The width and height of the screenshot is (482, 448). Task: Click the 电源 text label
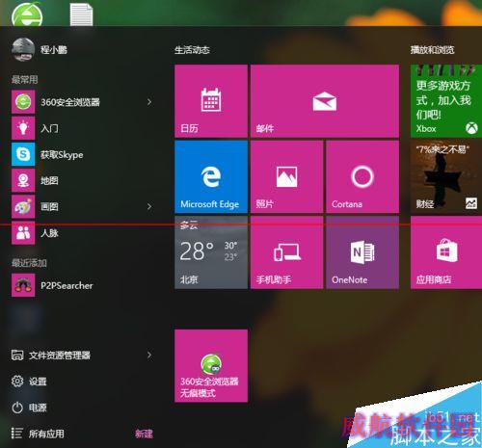(x=38, y=408)
